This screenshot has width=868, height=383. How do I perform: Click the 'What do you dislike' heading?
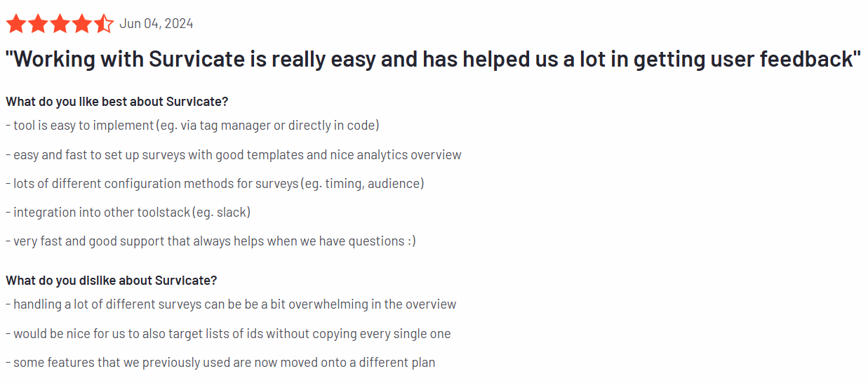tap(112, 281)
